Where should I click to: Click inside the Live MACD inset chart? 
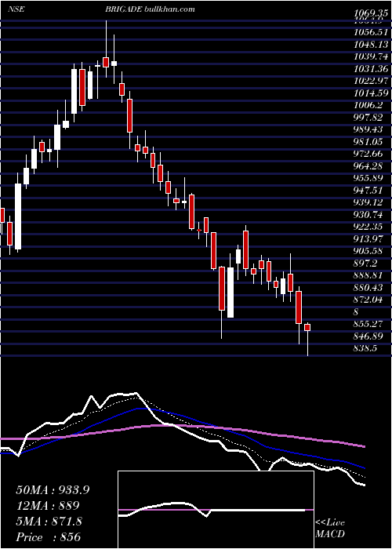pyautogui.click(x=216, y=510)
